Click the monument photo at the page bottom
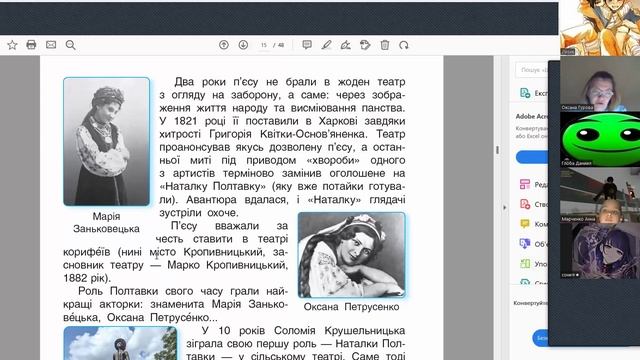 pyautogui.click(x=120, y=343)
